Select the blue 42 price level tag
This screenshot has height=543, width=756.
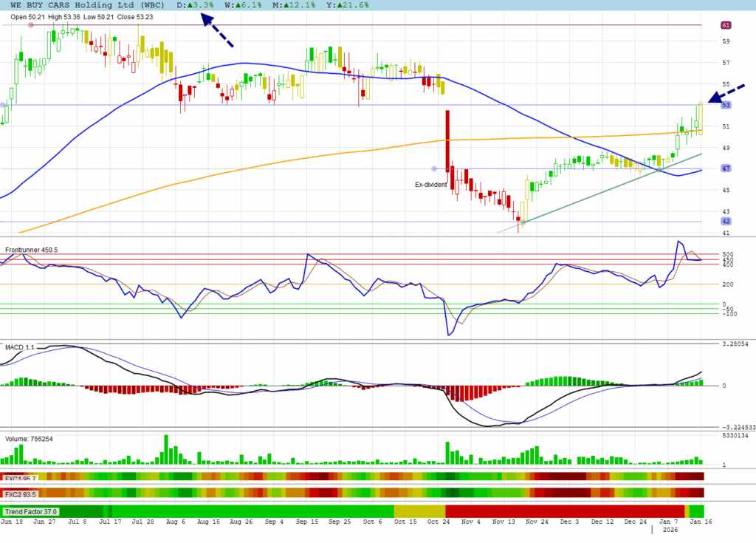point(726,221)
